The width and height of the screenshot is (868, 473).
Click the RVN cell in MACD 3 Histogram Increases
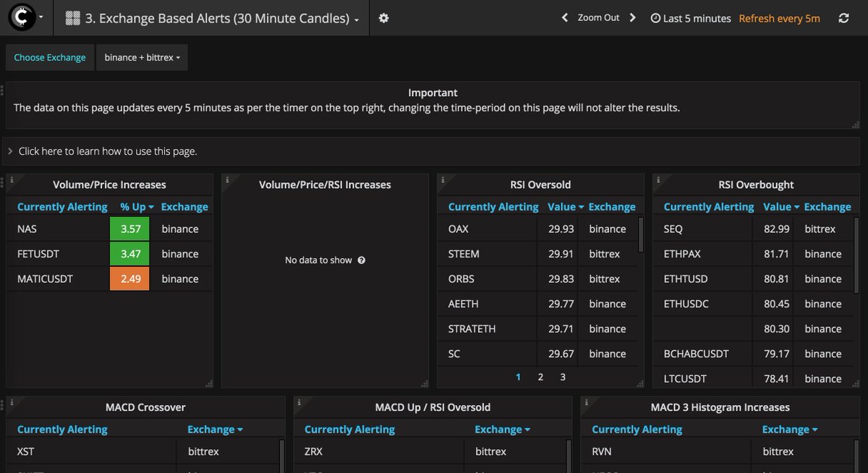667,452
